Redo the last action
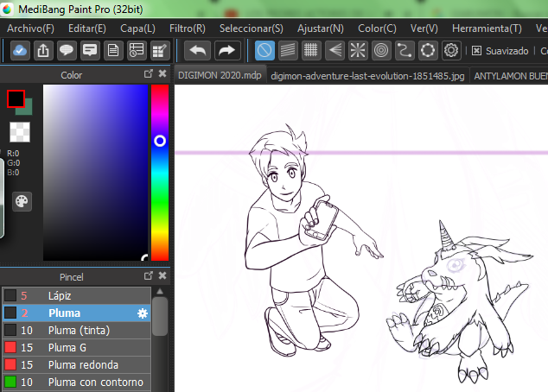This screenshot has width=548, height=392. (227, 51)
